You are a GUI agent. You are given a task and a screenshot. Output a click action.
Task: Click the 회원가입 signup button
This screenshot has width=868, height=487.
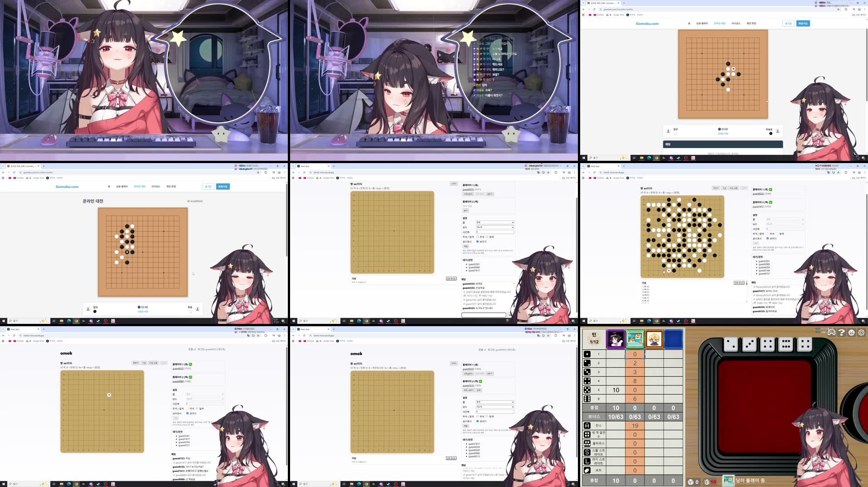point(804,23)
